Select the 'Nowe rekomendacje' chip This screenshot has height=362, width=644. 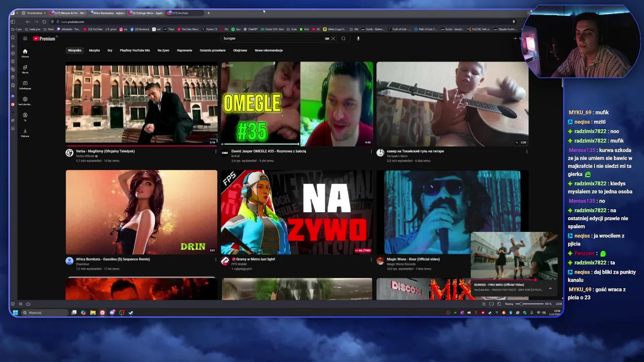coord(269,50)
